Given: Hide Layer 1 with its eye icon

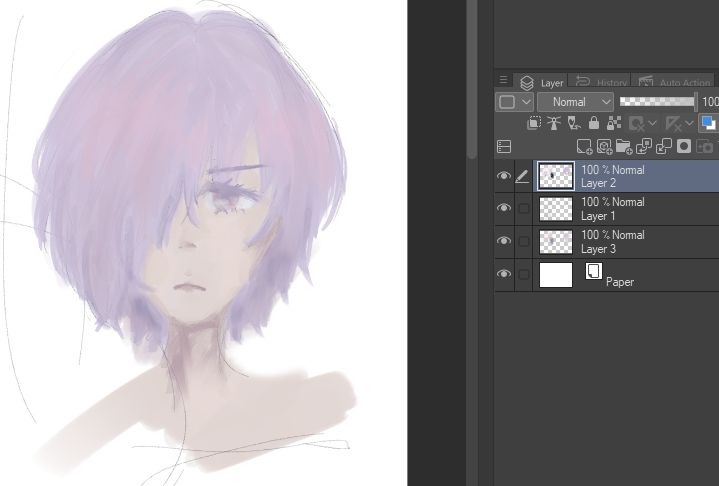Looking at the screenshot, I should pyautogui.click(x=503, y=208).
